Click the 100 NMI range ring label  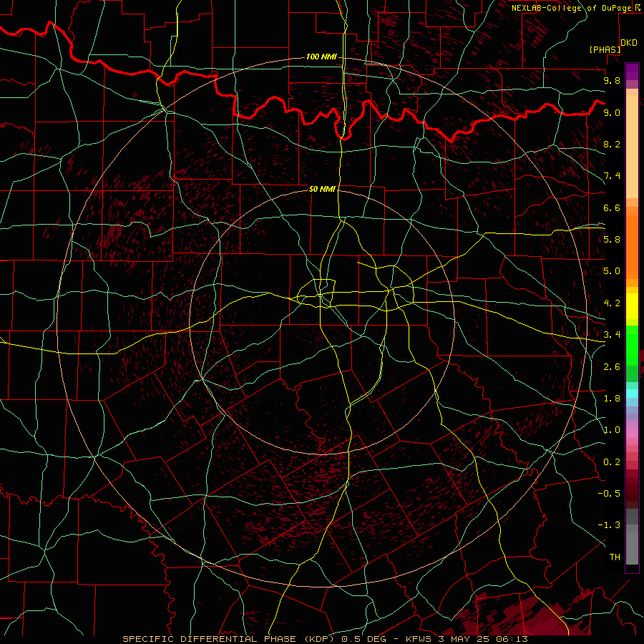click(x=321, y=57)
